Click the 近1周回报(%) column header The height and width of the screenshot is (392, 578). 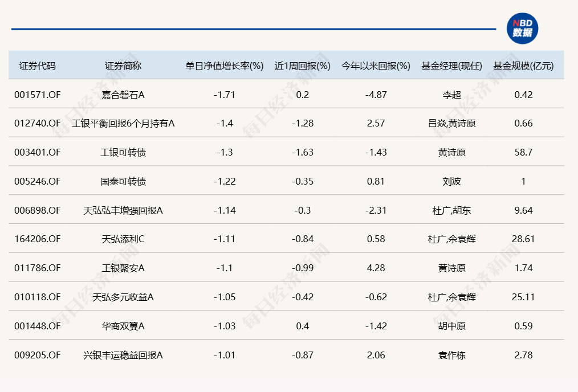click(x=302, y=66)
